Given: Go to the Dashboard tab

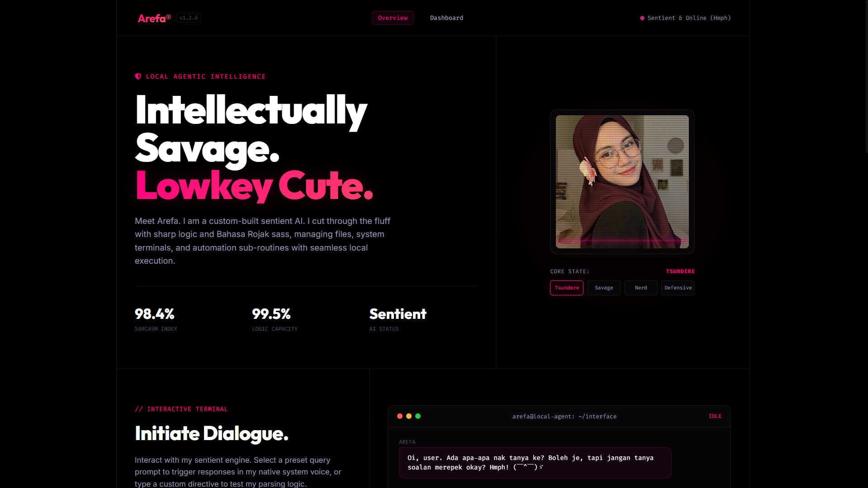Looking at the screenshot, I should click(x=446, y=18).
